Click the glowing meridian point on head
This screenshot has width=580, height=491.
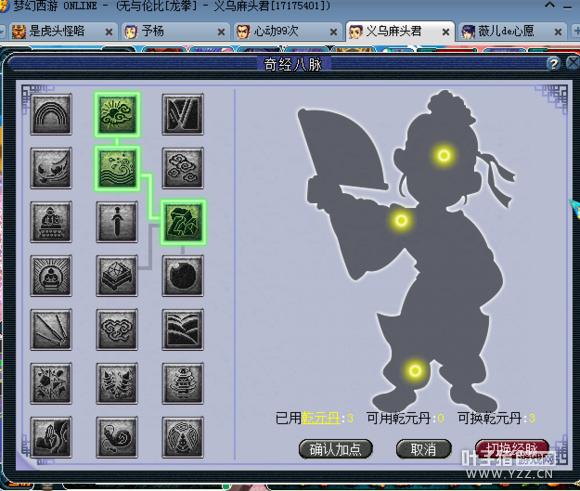pos(444,155)
